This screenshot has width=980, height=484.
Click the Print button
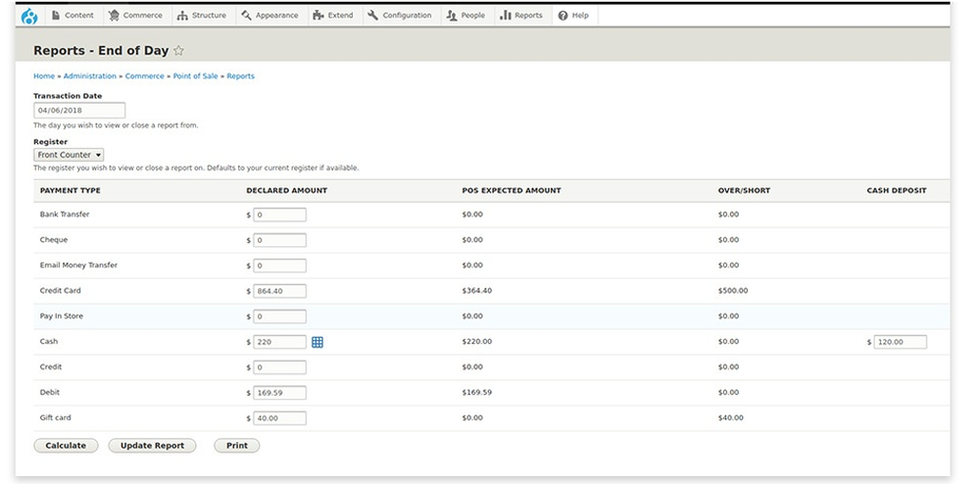[x=237, y=446]
